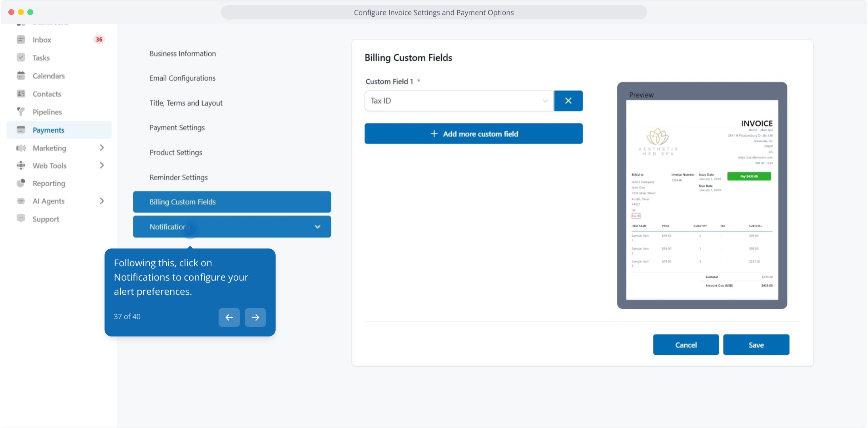The width and height of the screenshot is (868, 428).
Task: Switch to Reminder Settings section
Action: pyautogui.click(x=179, y=178)
